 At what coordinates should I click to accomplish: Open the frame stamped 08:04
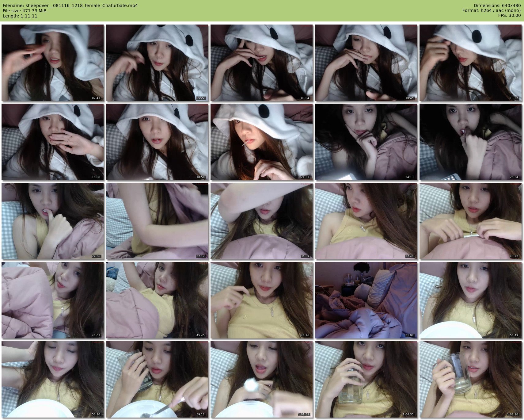(x=261, y=63)
